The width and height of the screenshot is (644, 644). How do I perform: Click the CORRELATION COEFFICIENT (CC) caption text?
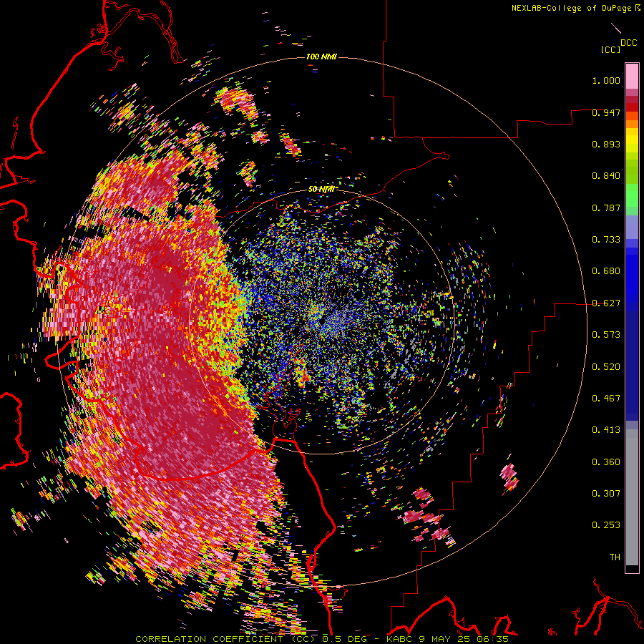point(225,639)
